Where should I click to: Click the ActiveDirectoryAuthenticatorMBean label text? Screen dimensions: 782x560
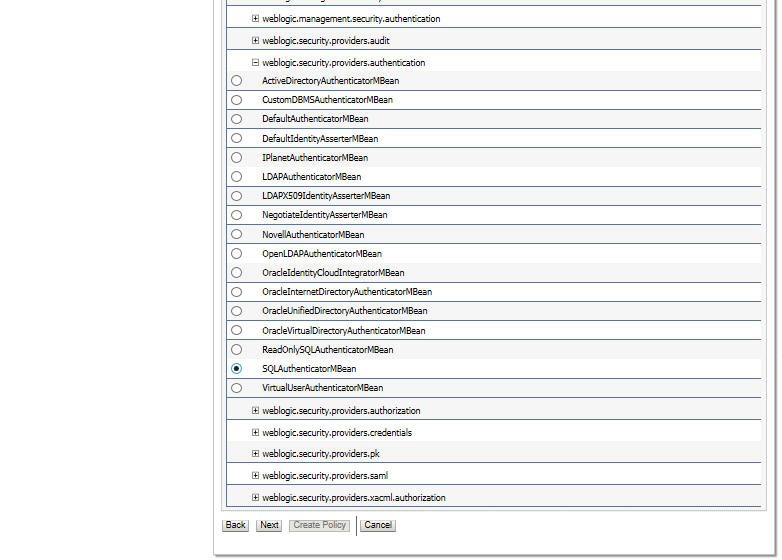pos(331,81)
